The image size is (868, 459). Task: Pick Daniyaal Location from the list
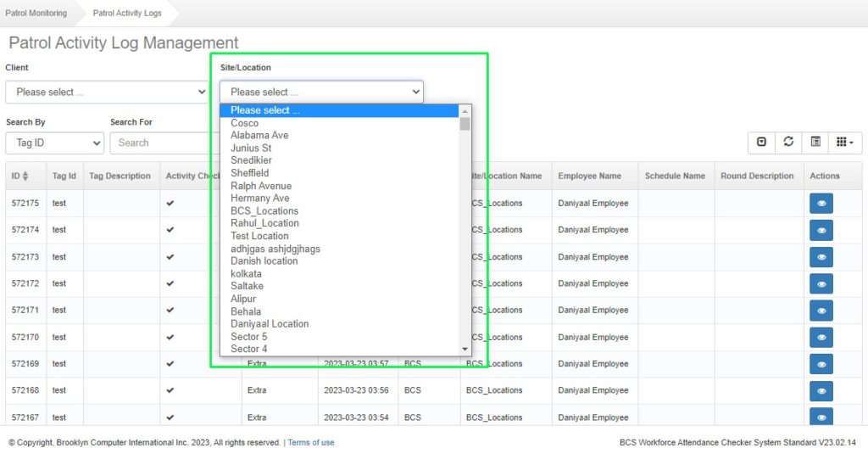270,324
